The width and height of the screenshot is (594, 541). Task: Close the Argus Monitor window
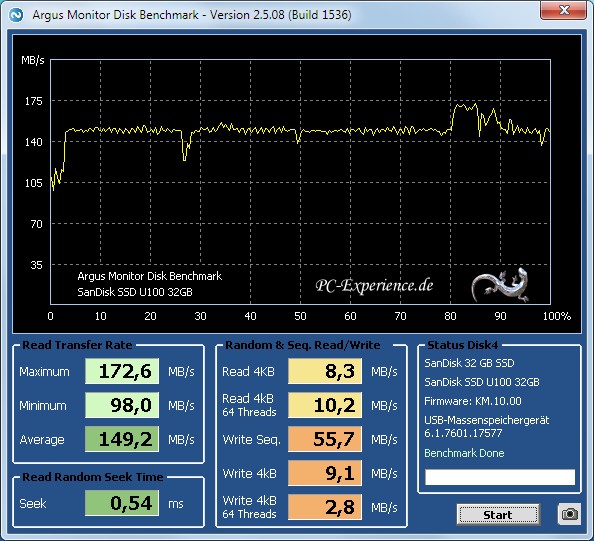tap(564, 10)
